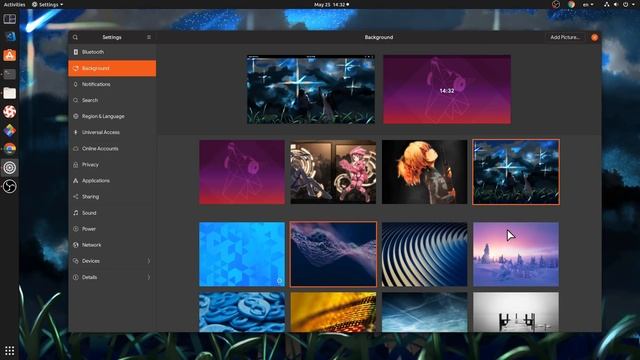Click the lock screen preview showing 14:32
This screenshot has height=360, width=640.
(x=447, y=89)
